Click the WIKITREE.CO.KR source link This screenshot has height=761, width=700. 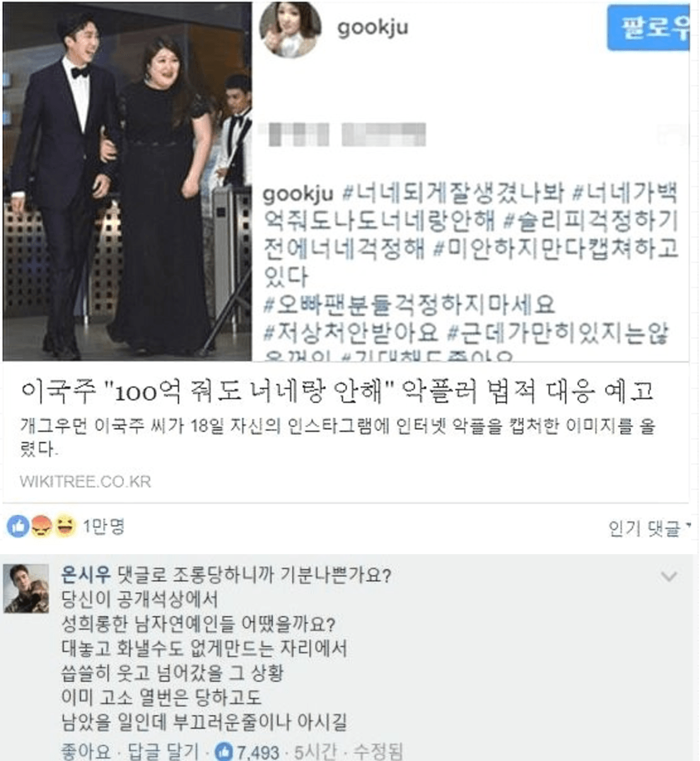85,482
